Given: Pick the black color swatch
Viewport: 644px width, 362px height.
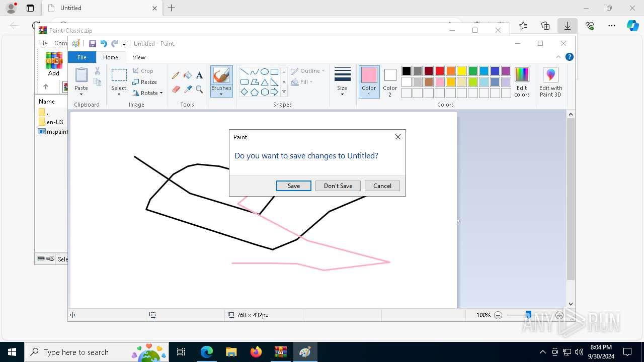Looking at the screenshot, I should pos(407,71).
